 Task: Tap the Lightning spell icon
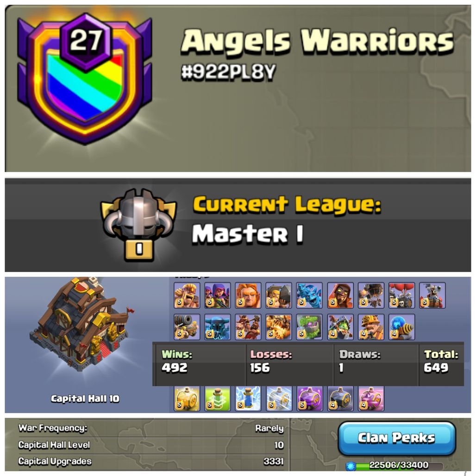tap(248, 399)
